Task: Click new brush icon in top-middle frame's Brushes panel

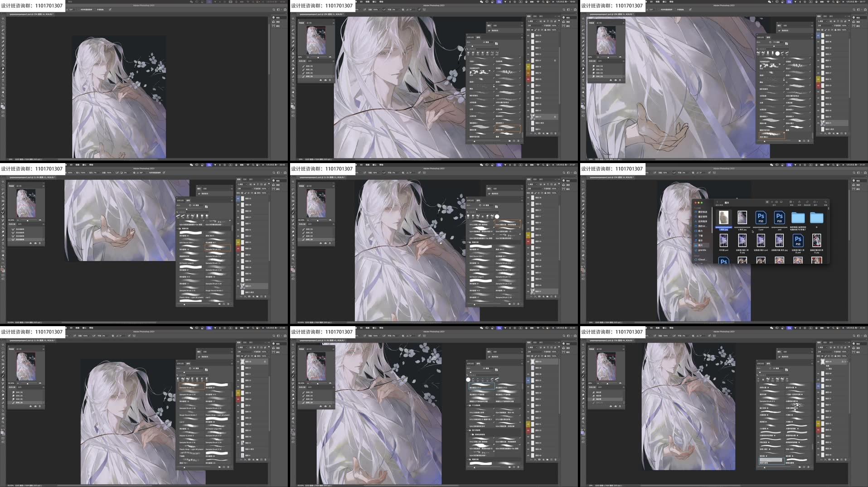Action: (x=514, y=141)
